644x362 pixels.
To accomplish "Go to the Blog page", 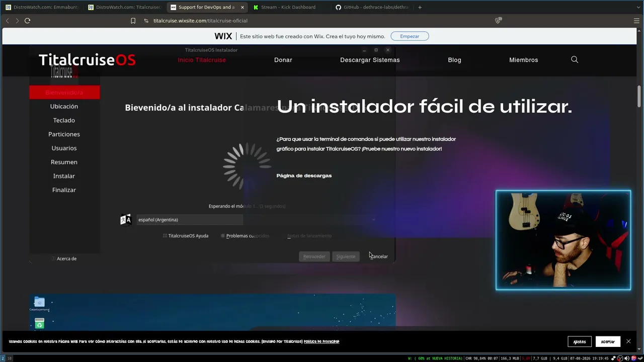I will 454,60.
